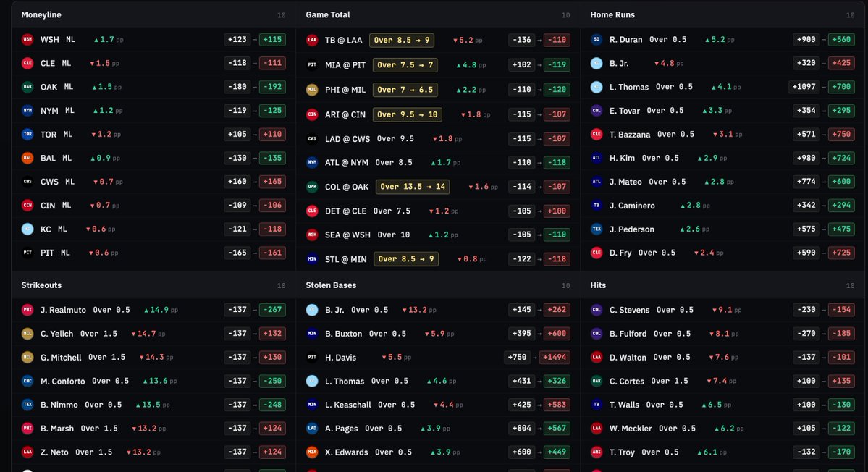Click the +700 odds for L. Thomas home runs
Screen dimensions: 868x472
[x=841, y=87]
